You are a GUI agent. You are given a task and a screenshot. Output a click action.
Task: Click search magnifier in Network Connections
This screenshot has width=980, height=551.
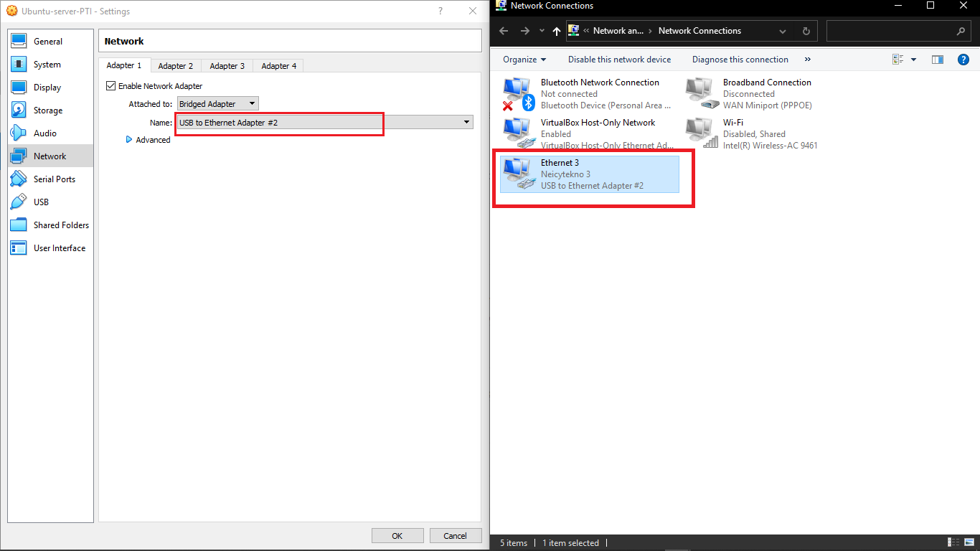click(961, 31)
